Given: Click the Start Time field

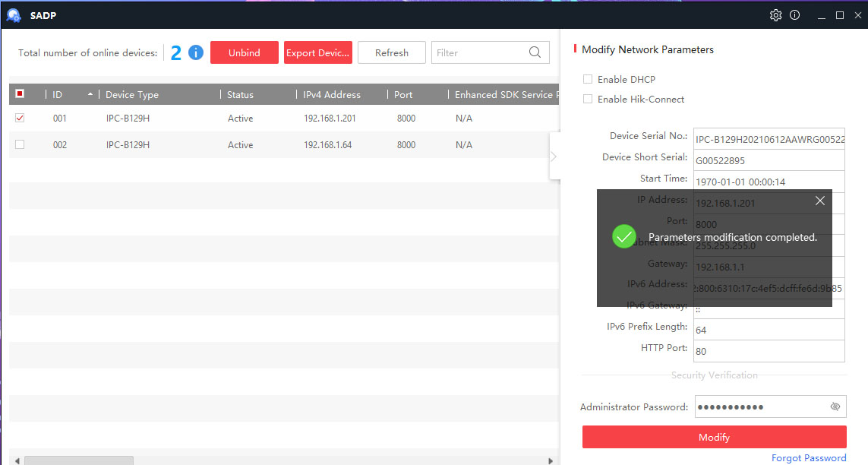Looking at the screenshot, I should (x=769, y=182).
